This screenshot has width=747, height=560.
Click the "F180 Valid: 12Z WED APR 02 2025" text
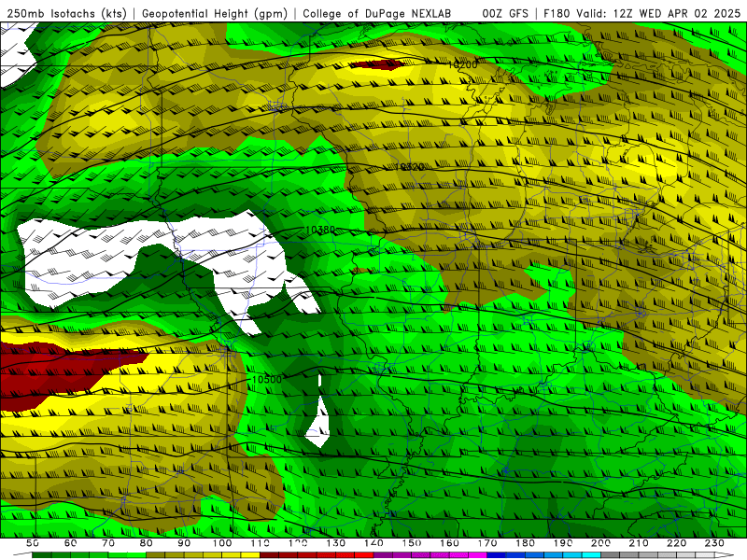(x=642, y=13)
